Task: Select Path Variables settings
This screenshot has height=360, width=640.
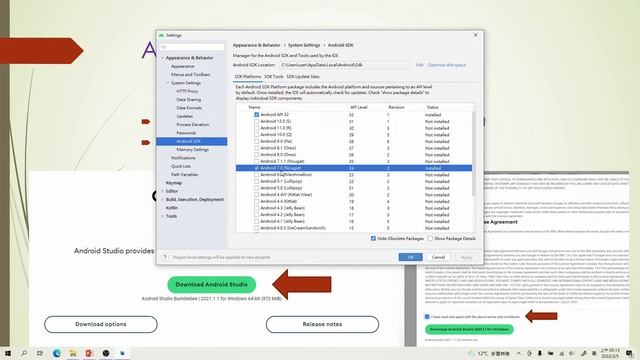Action: click(x=184, y=175)
